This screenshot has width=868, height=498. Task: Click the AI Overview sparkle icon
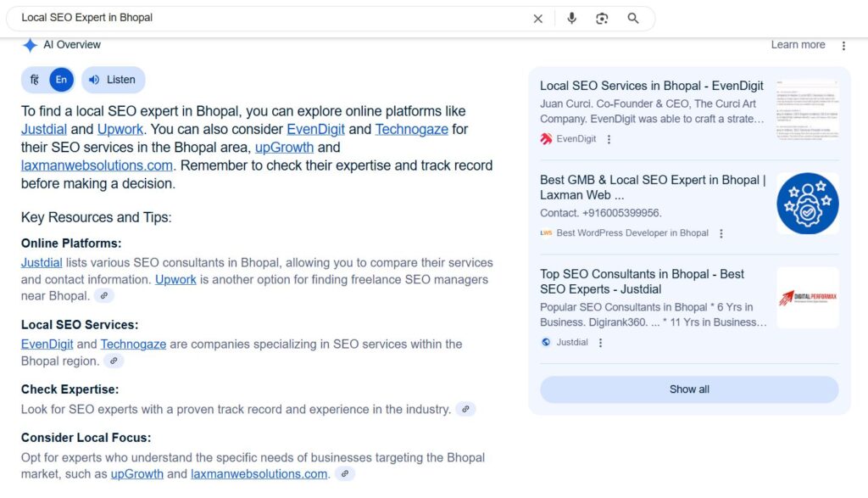click(30, 45)
